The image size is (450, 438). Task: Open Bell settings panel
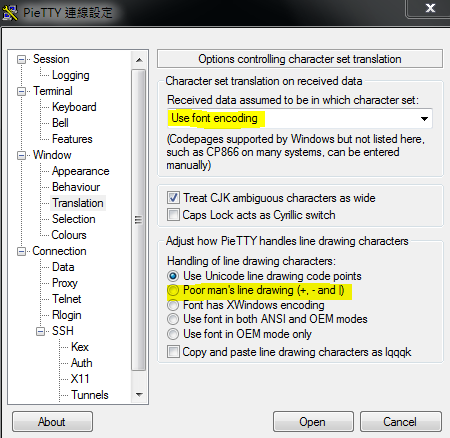point(60,123)
